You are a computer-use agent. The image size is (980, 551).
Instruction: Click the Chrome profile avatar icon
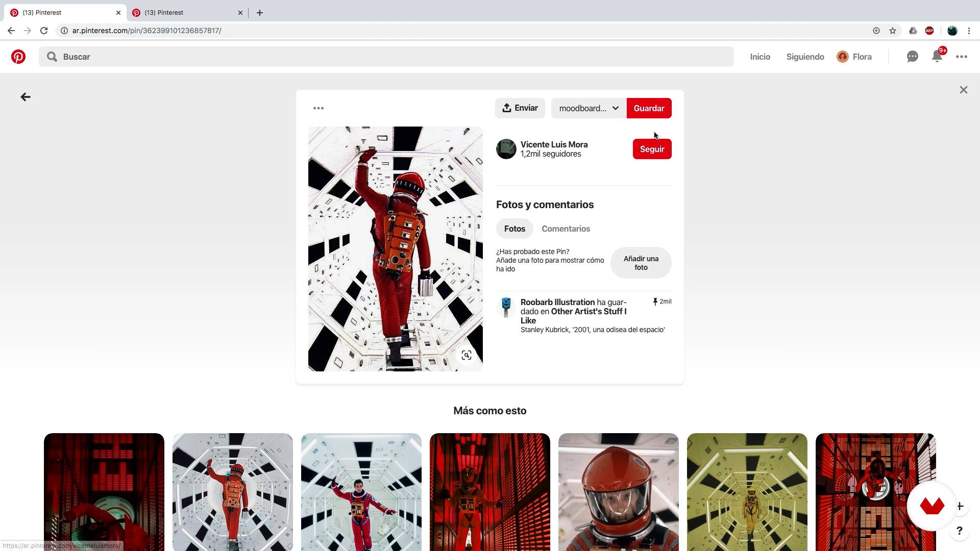point(952,31)
